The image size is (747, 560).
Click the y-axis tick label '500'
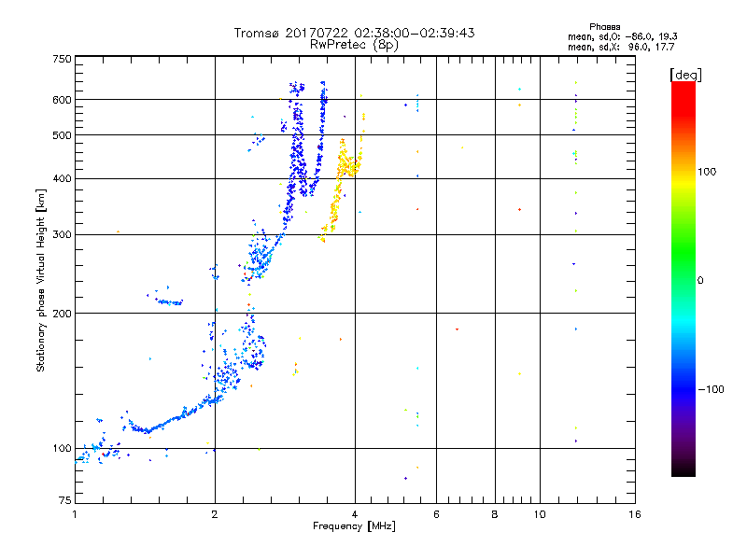(62, 135)
